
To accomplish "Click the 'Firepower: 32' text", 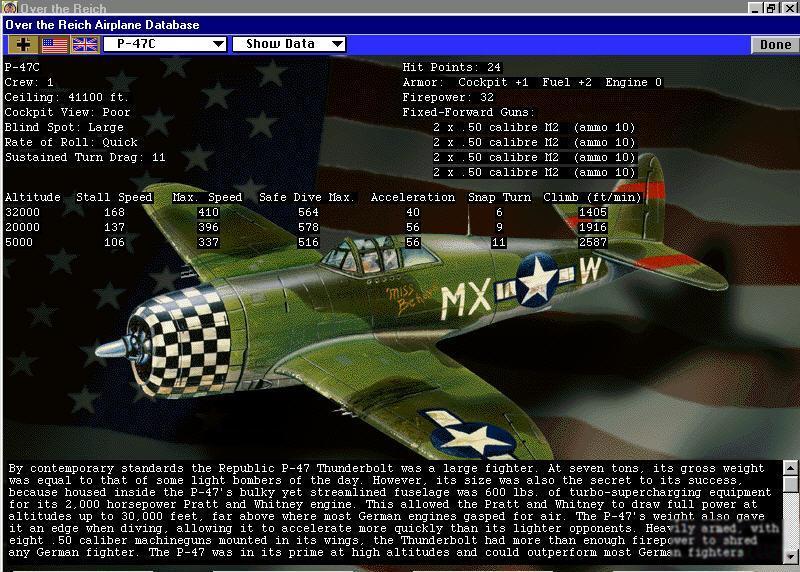I will click(x=448, y=97).
